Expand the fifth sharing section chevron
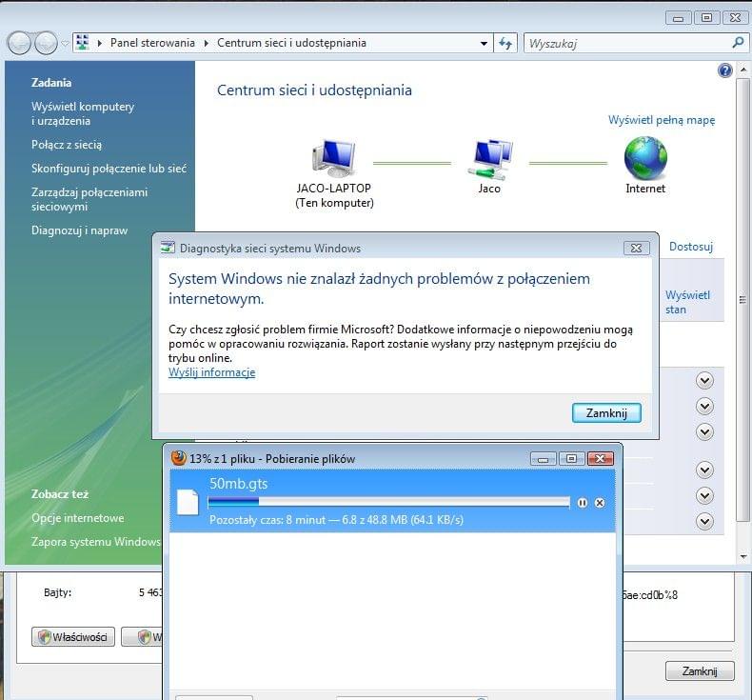The width and height of the screenshot is (752, 700). (x=704, y=495)
